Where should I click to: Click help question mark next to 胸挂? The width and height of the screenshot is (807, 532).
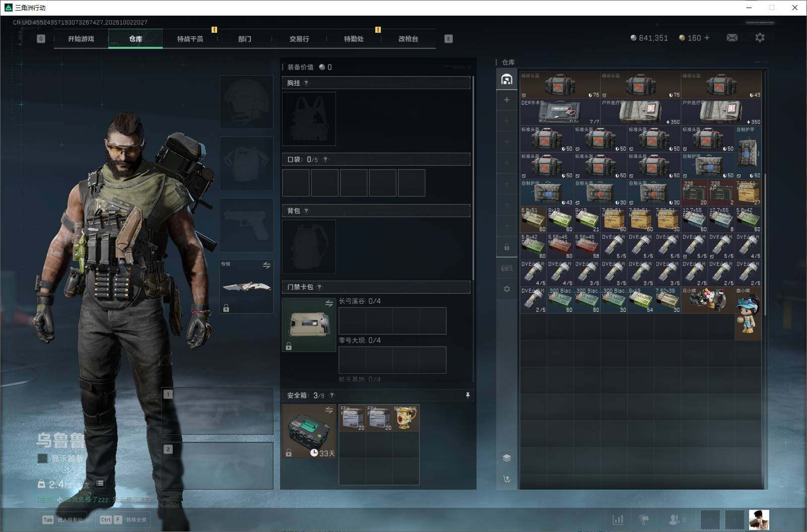[306, 83]
